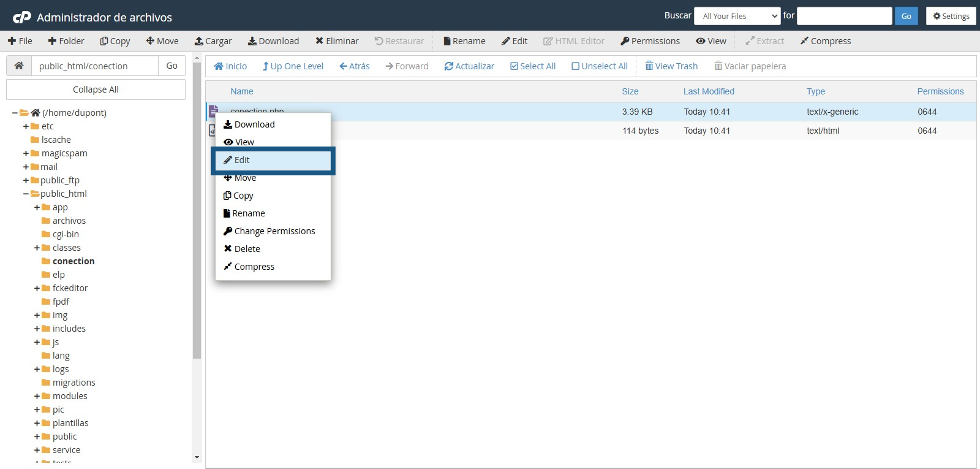Click Compress in the top toolbar
Image resolution: width=980 pixels, height=469 pixels.
(826, 41)
